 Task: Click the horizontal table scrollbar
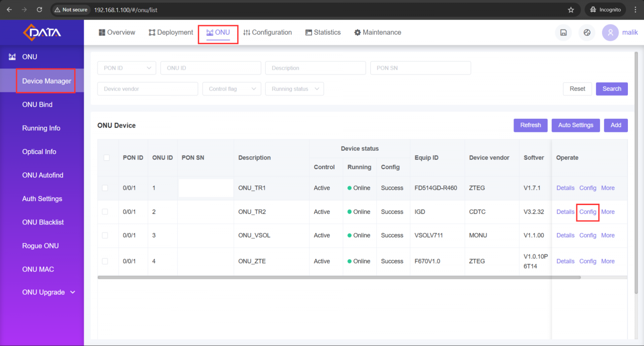coord(339,278)
